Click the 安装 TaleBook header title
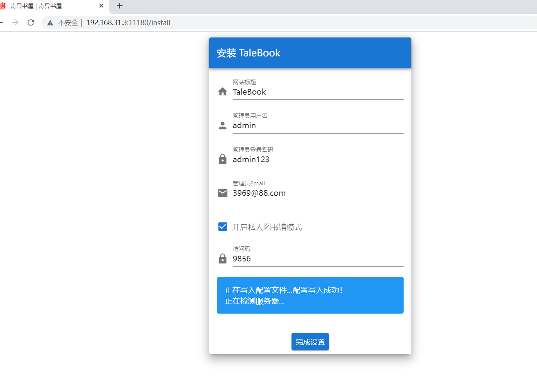537x392 pixels. coord(248,53)
